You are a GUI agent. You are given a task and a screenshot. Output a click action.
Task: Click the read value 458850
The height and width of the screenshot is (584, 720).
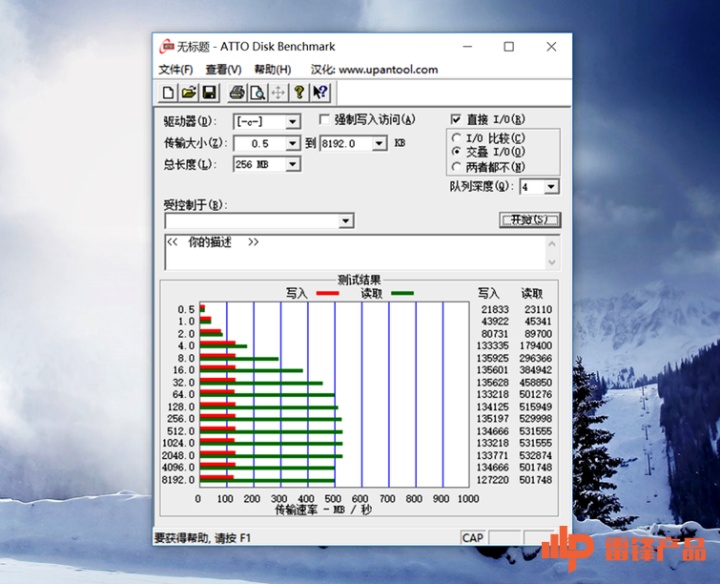click(535, 382)
